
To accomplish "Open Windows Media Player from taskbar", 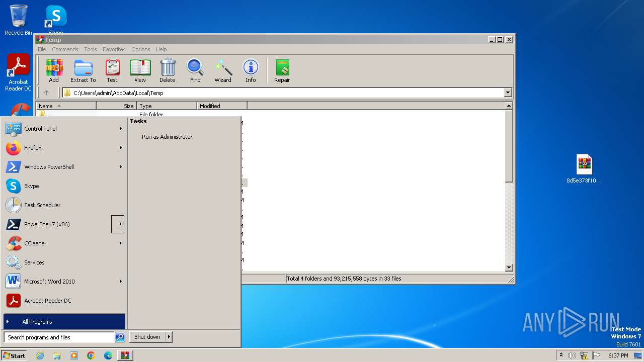I will coord(74,355).
